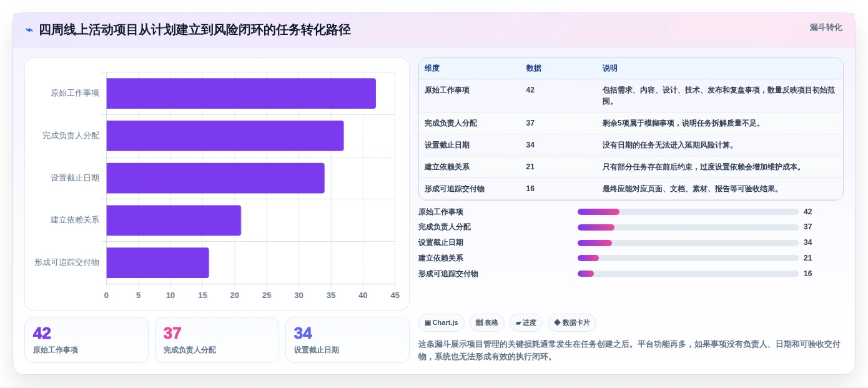Image resolution: width=868 pixels, height=388 pixels.
Task: Select the 进度 tag chip
Action: [526, 322]
